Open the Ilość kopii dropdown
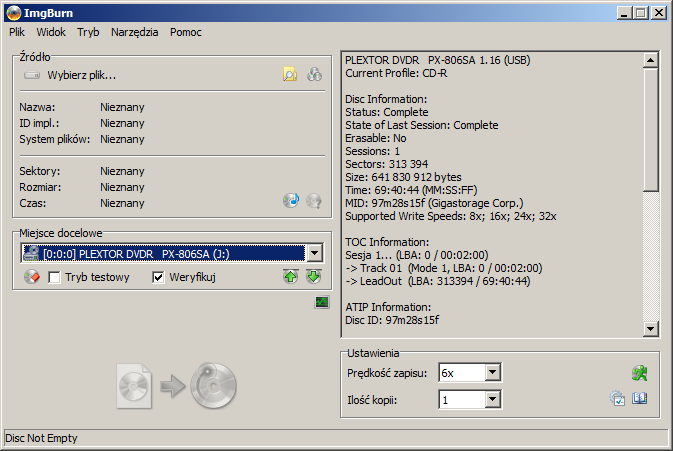Image resolution: width=673 pixels, height=451 pixels. (x=493, y=400)
